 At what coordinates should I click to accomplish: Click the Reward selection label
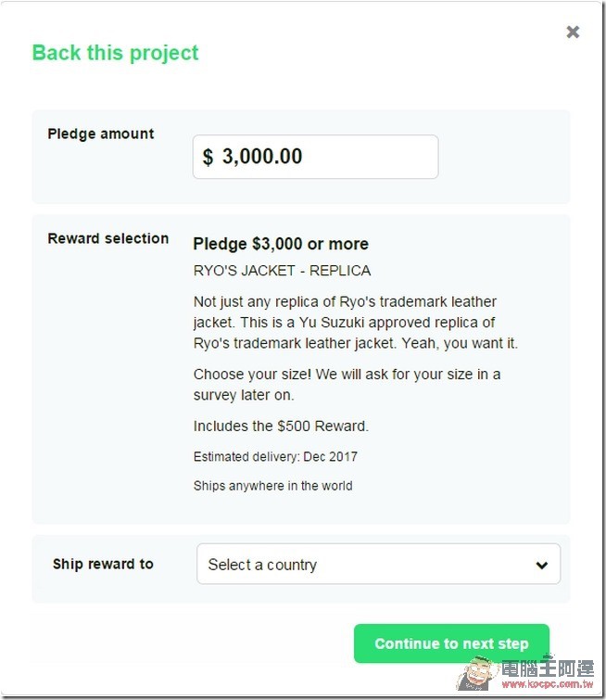pyautogui.click(x=108, y=238)
